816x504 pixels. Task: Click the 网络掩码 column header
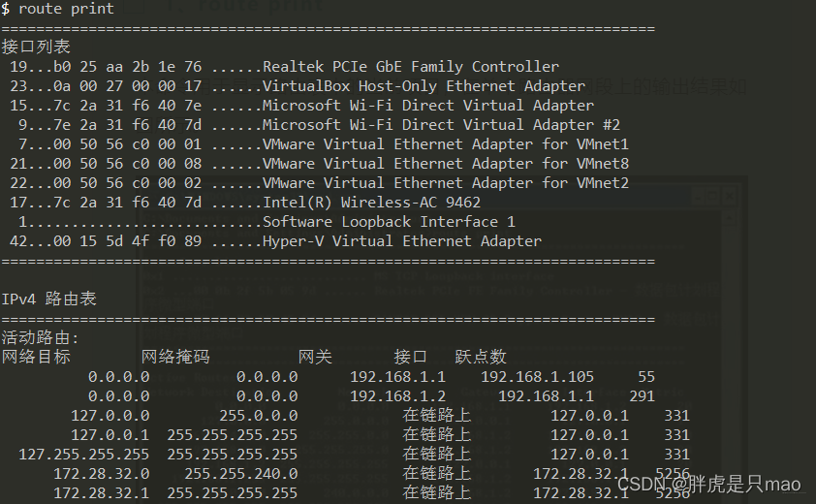pyautogui.click(x=175, y=357)
